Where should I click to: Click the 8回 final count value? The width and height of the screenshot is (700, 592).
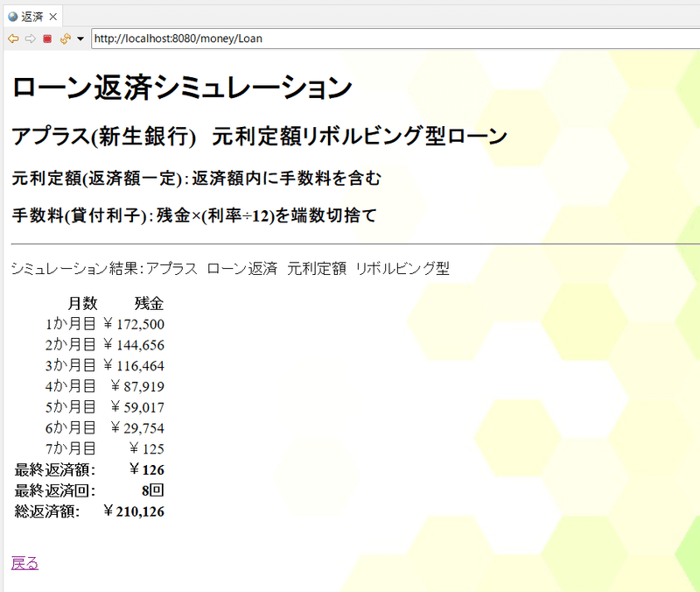[x=152, y=490]
